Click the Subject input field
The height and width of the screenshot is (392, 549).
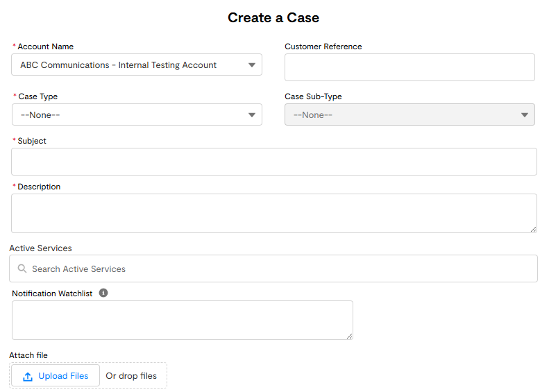[x=273, y=162]
